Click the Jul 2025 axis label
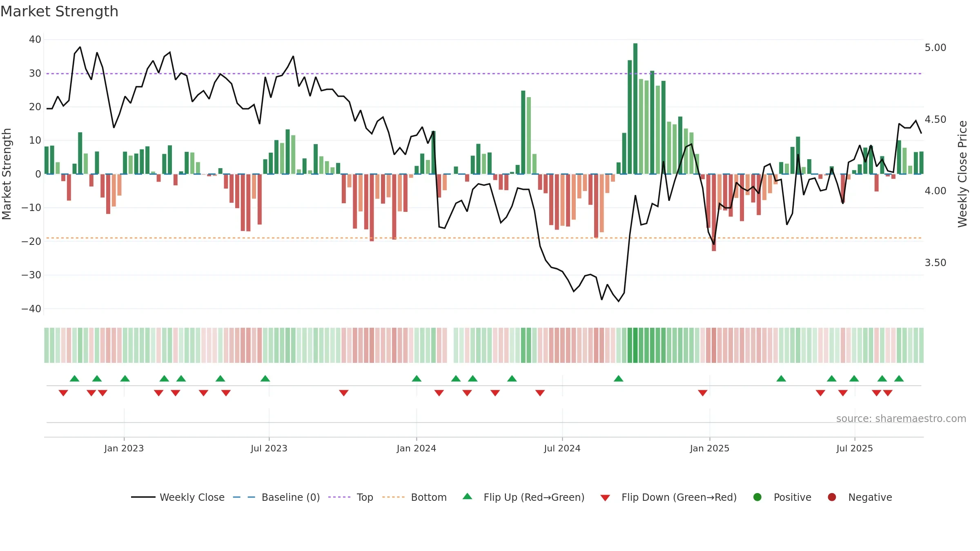The height and width of the screenshot is (551, 980). 855,449
